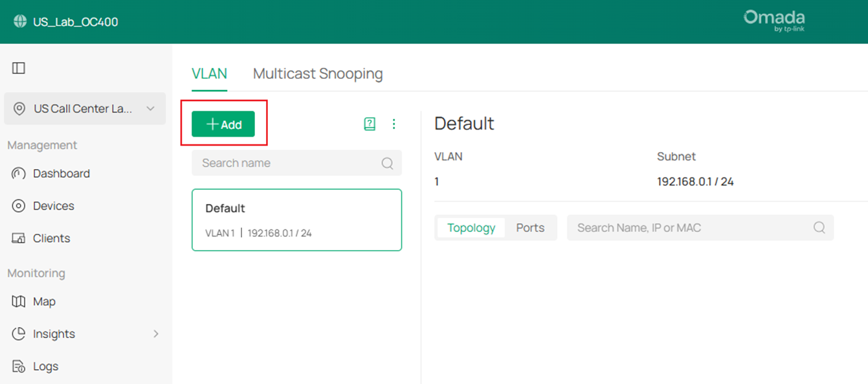Select the VLAN tab
Viewport: 868px width, 384px height.
click(210, 73)
